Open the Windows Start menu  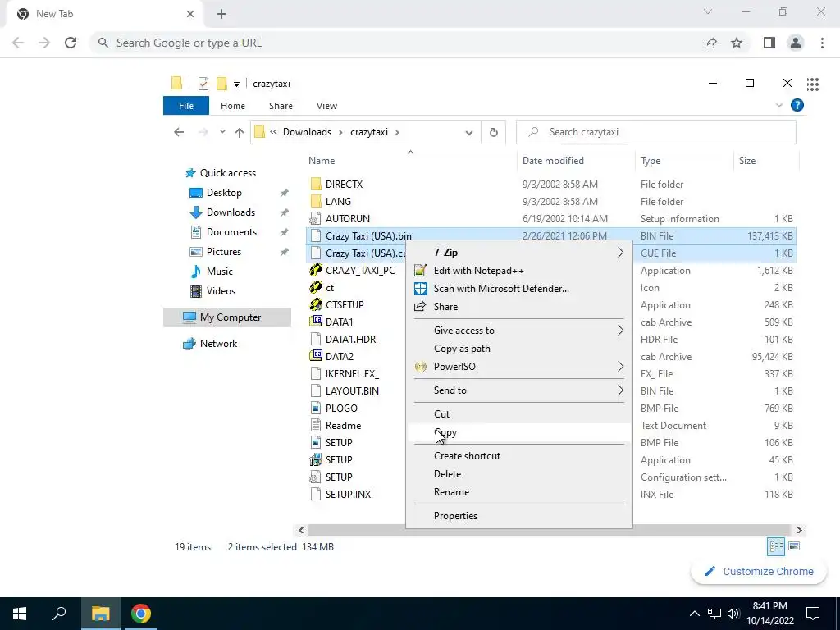20,614
